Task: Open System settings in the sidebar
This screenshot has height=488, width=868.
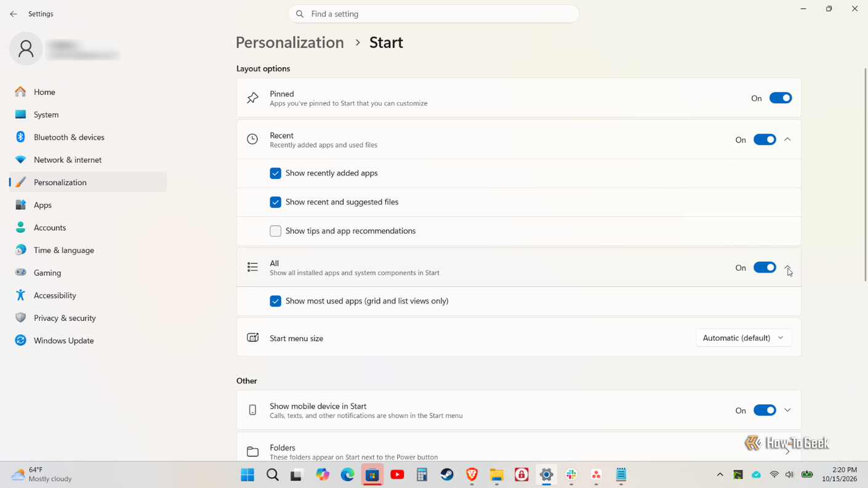Action: coord(88,114)
